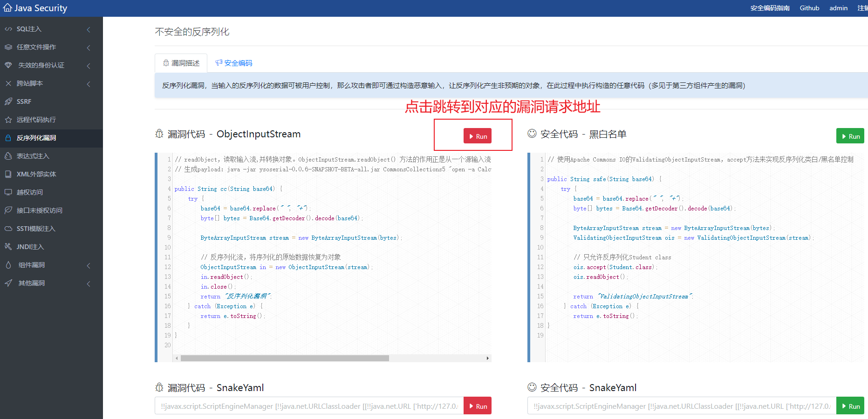Expand the 其他漏洞 menu chevron

89,284
